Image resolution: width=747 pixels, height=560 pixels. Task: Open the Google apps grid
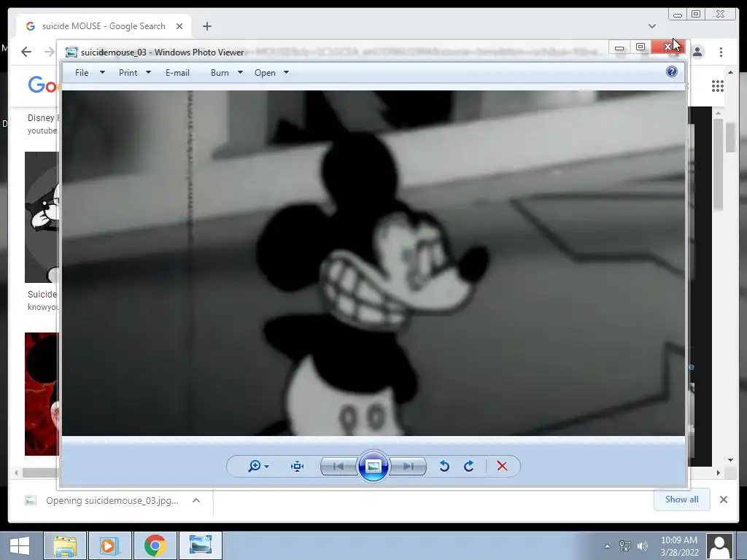718,86
